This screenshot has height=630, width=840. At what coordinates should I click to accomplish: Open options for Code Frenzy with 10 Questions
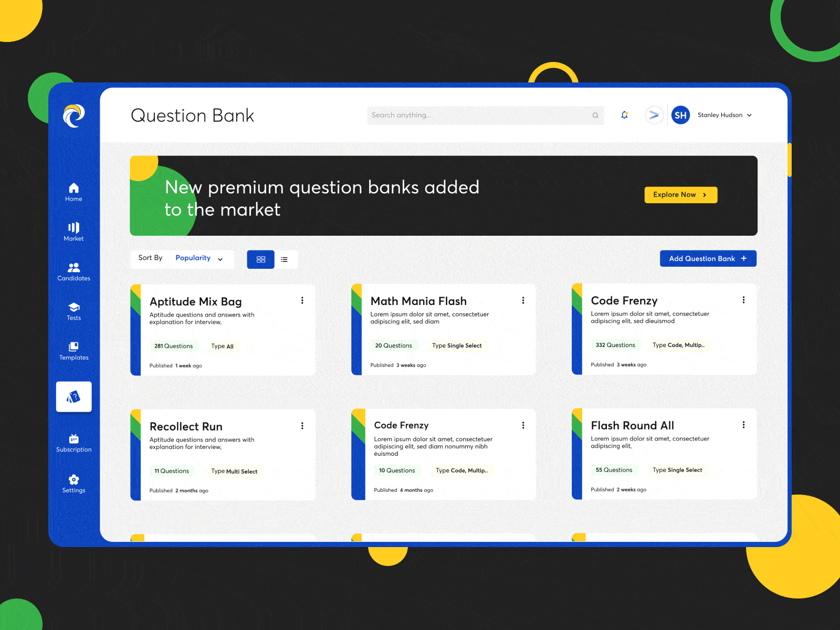523,425
